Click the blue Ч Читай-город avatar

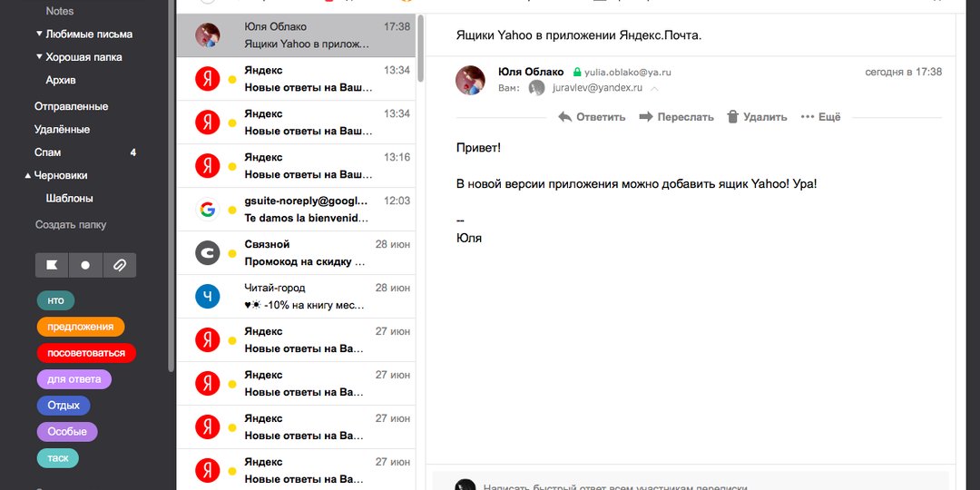pyautogui.click(x=208, y=297)
